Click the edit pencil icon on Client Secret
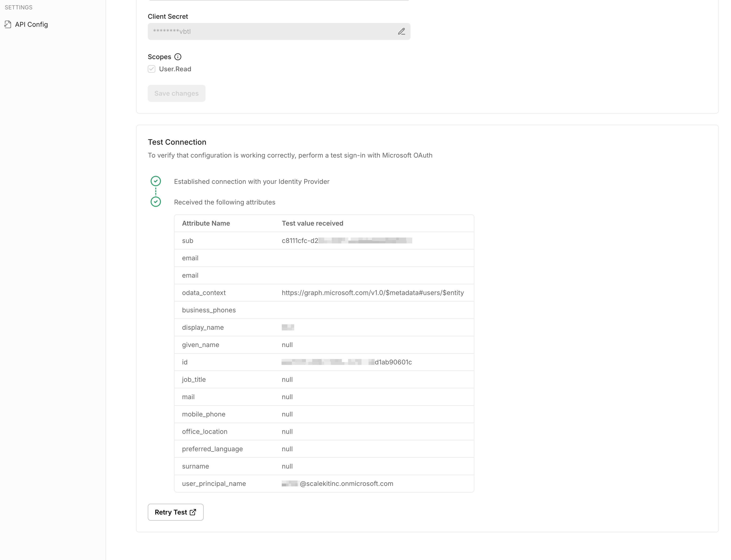 (x=402, y=31)
